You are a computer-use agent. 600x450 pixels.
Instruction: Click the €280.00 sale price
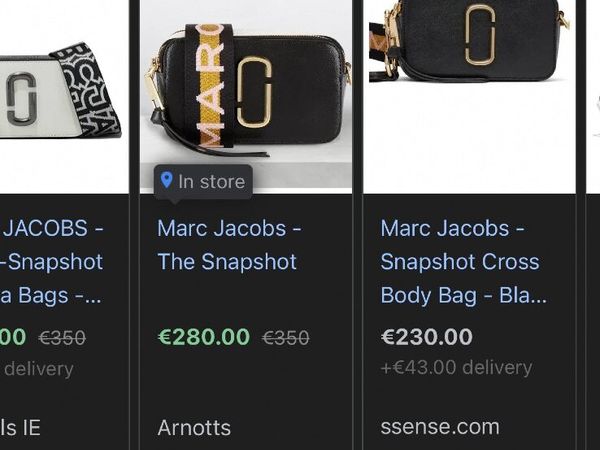click(x=204, y=337)
